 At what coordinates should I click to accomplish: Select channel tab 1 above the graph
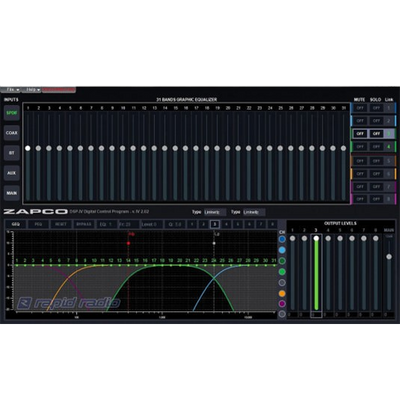pos(192,224)
